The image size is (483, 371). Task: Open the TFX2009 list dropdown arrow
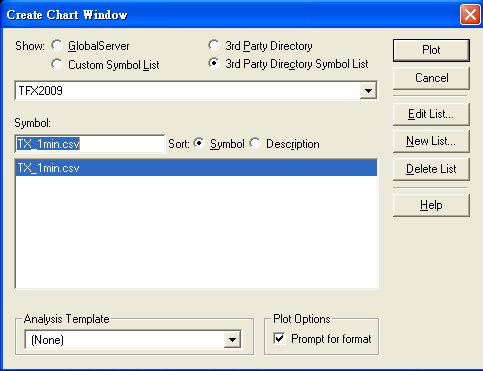(x=368, y=90)
